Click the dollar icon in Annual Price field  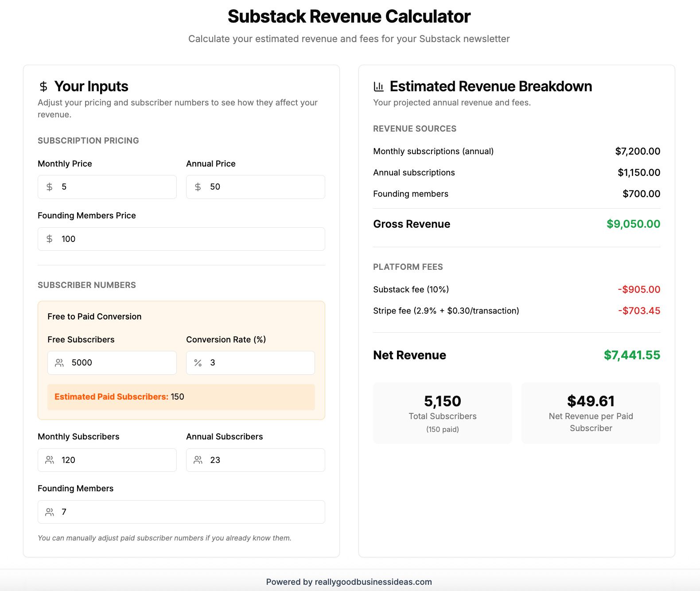(198, 187)
